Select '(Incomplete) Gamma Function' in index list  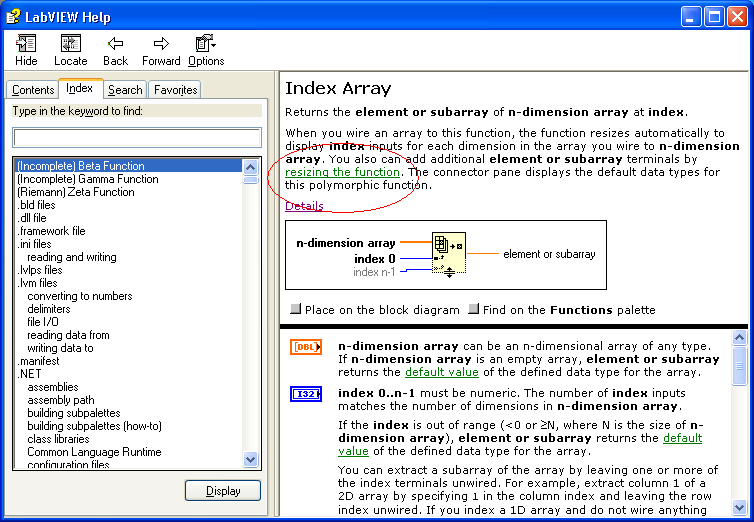pyautogui.click(x=88, y=179)
